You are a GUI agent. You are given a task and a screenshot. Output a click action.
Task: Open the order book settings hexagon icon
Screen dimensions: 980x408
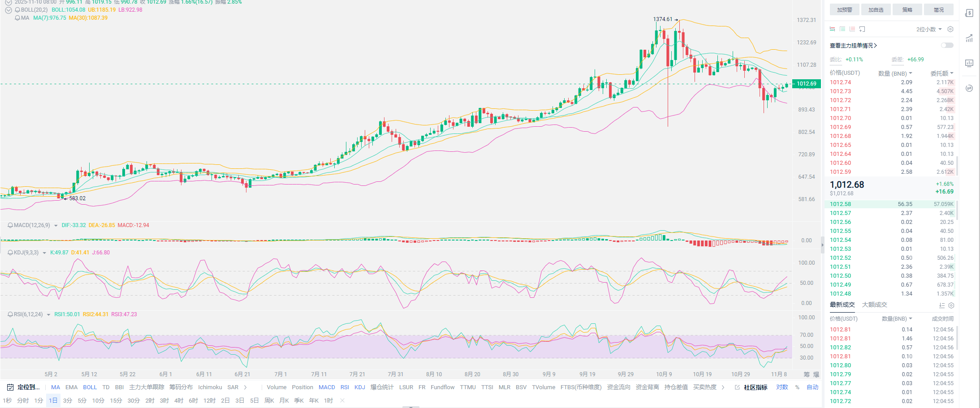click(950, 29)
